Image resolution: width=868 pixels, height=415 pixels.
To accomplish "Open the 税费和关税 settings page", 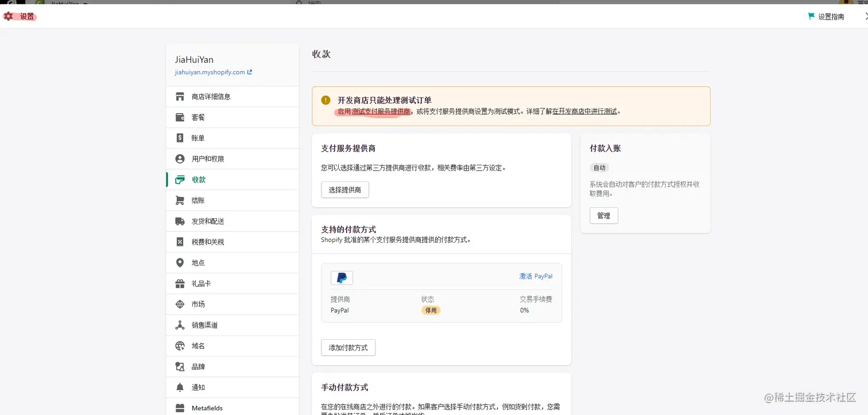I will 208,242.
